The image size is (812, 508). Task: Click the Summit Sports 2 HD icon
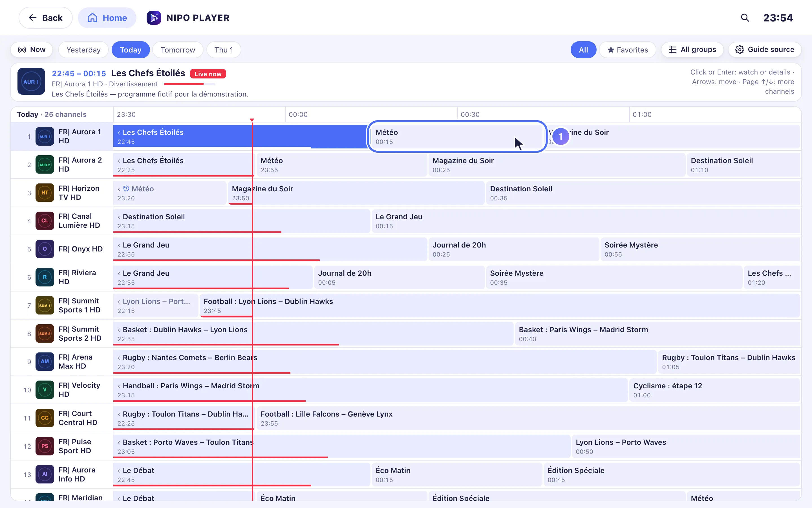(45, 334)
